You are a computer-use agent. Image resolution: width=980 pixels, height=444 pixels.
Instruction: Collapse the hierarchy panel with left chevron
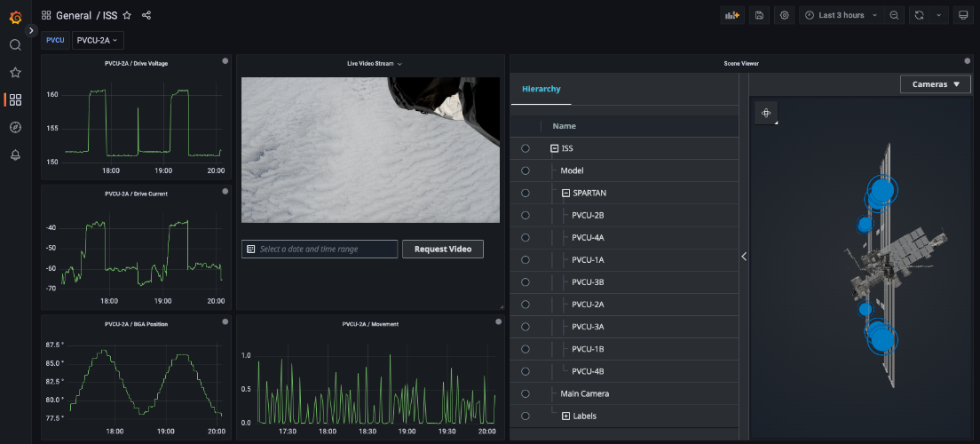(x=744, y=256)
